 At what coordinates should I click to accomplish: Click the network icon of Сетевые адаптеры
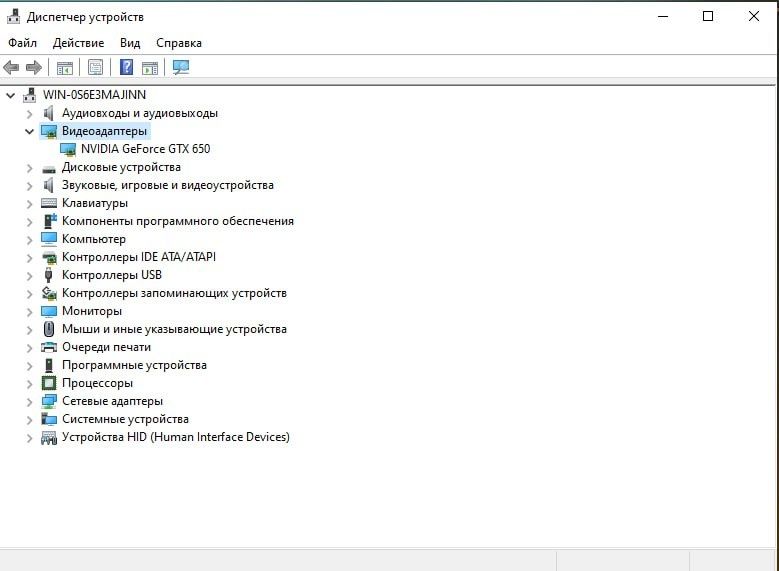49,401
